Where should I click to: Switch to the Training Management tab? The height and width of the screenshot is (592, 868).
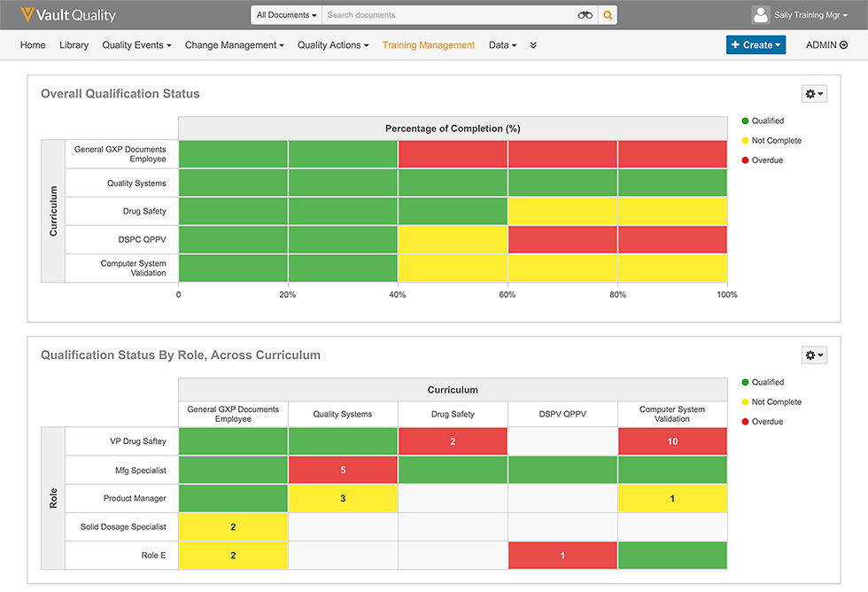click(429, 45)
